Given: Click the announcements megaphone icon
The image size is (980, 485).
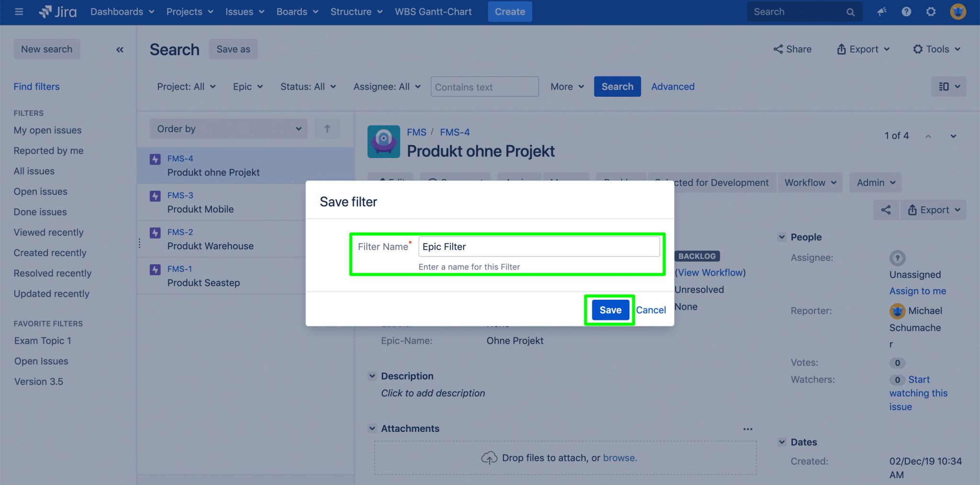Looking at the screenshot, I should 881,11.
